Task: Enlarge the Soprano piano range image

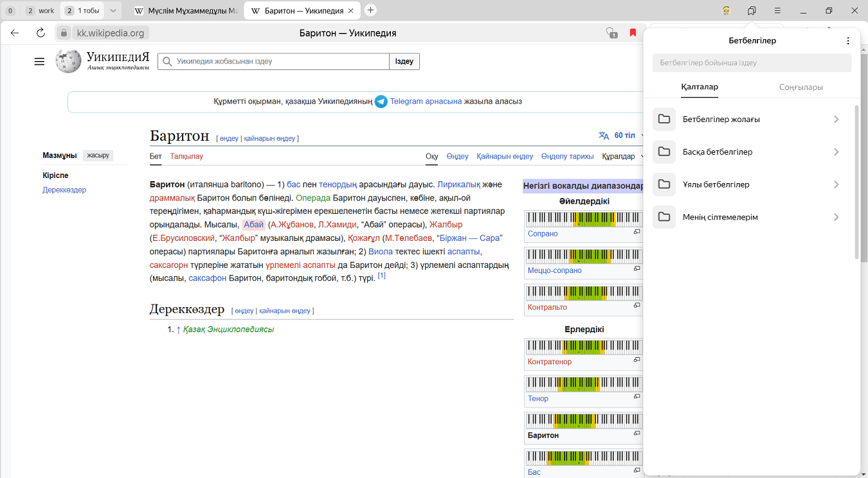Action: tap(637, 232)
